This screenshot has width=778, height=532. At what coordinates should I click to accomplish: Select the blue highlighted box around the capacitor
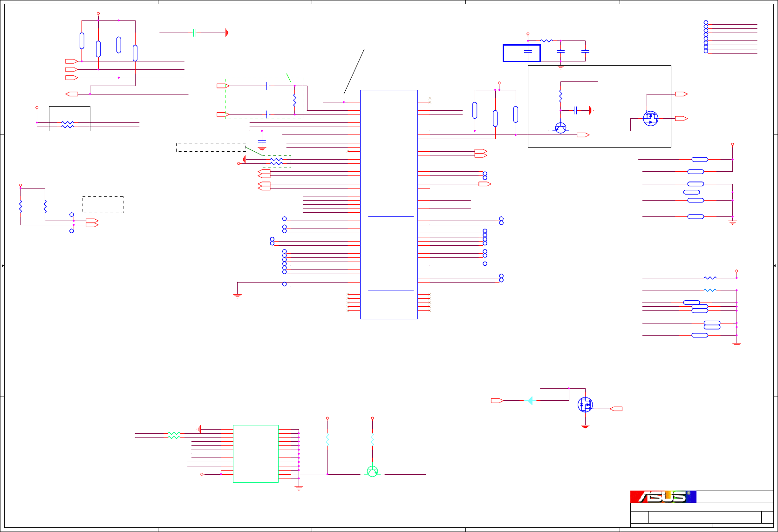pos(522,53)
